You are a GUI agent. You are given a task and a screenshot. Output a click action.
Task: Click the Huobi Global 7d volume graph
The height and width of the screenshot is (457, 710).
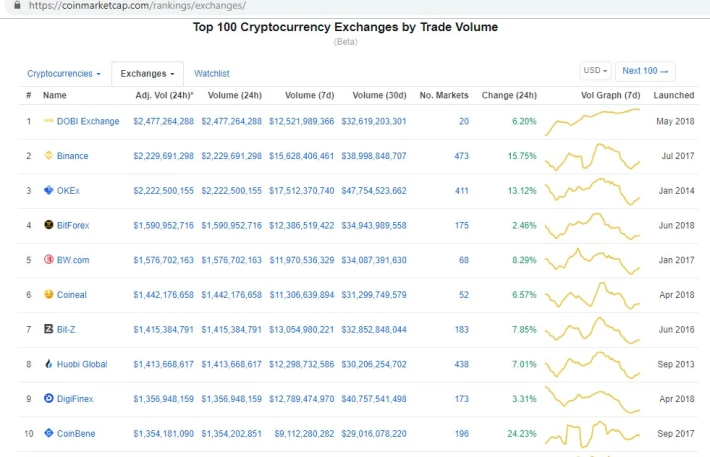[x=592, y=365]
